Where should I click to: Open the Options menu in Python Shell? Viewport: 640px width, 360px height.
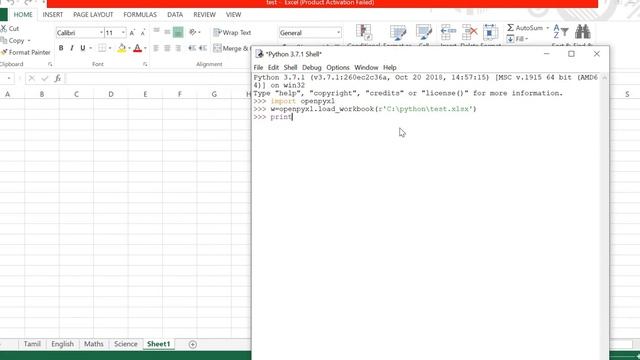(x=338, y=67)
